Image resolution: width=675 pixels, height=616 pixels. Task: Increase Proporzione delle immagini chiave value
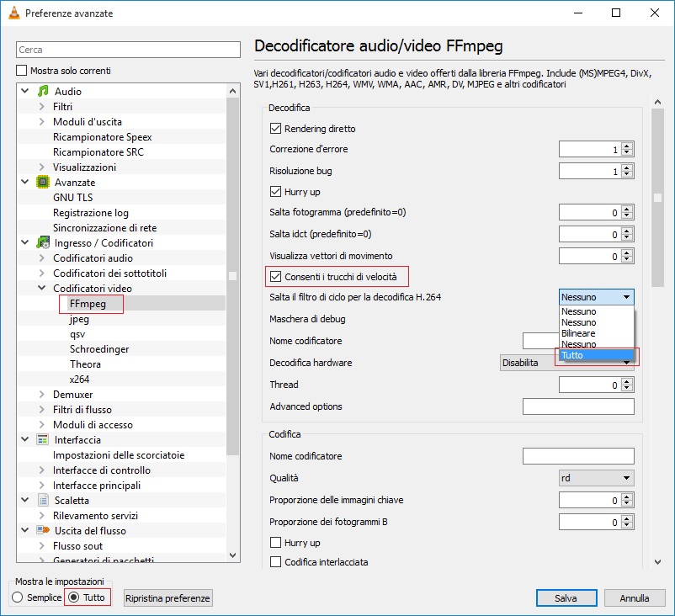(627, 497)
